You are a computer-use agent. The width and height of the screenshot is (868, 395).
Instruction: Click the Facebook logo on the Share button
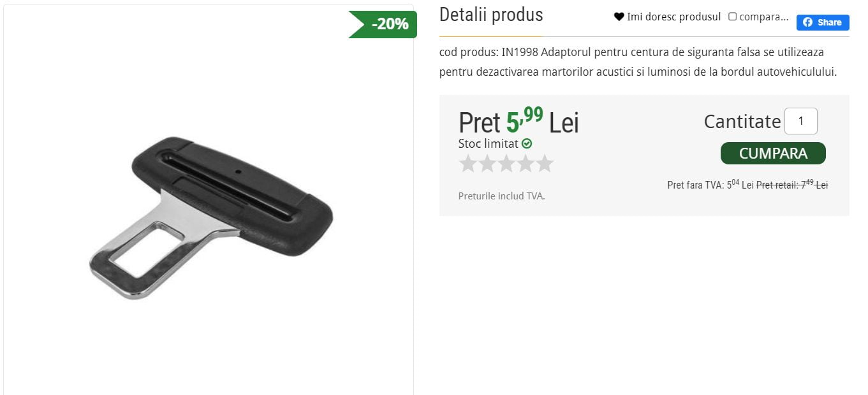pyautogui.click(x=809, y=22)
